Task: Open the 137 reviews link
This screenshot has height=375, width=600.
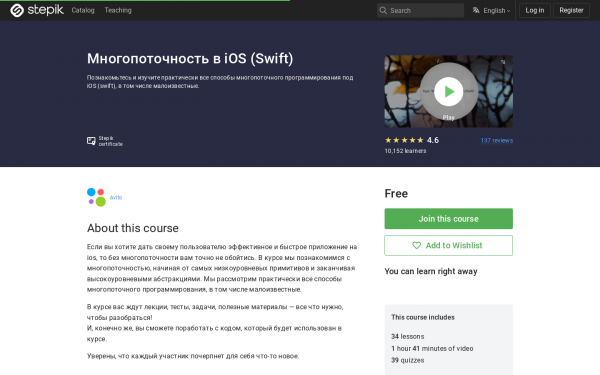Action: [x=497, y=140]
